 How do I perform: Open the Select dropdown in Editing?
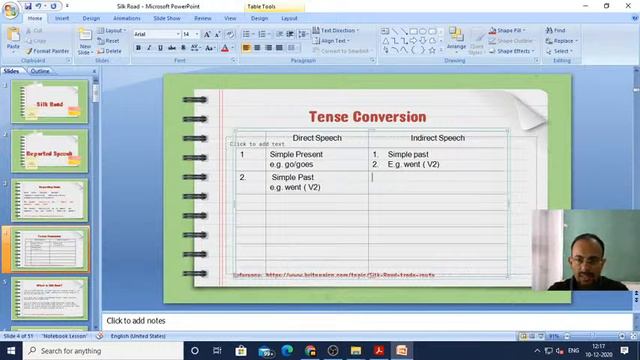pos(559,51)
